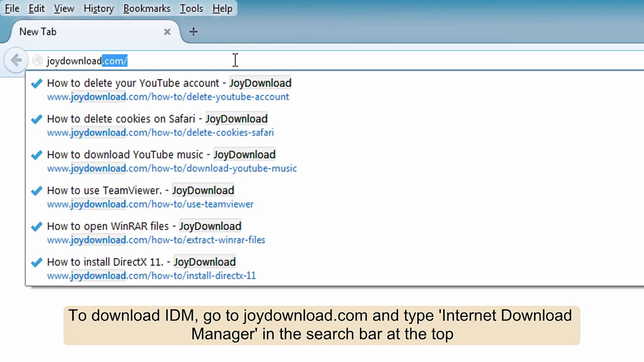Click the checkmark beside the TeamViewer suggestion
644x362 pixels.
36,191
